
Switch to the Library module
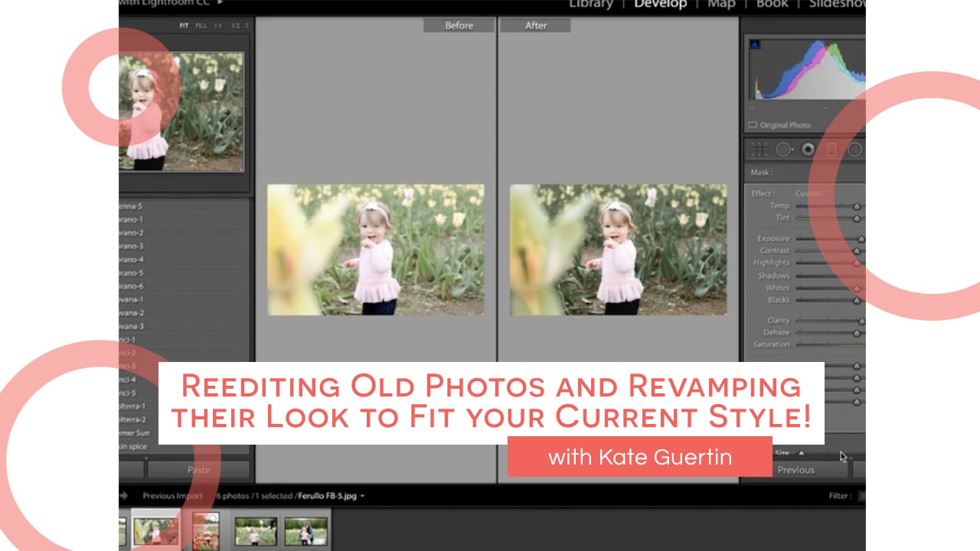click(592, 4)
